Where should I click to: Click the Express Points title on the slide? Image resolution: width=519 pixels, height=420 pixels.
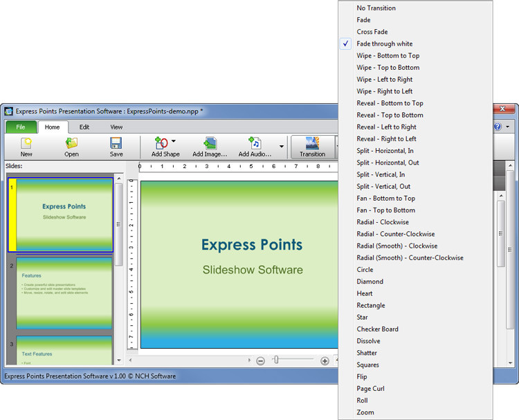click(x=252, y=245)
